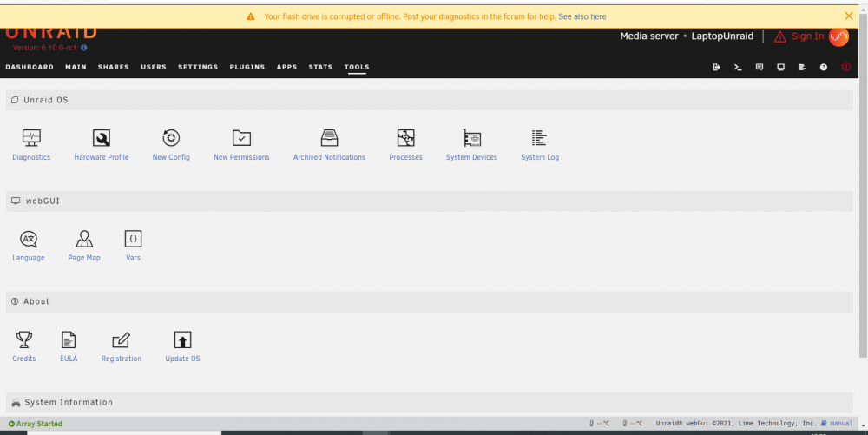Go to the Dashboard tab

coord(30,67)
